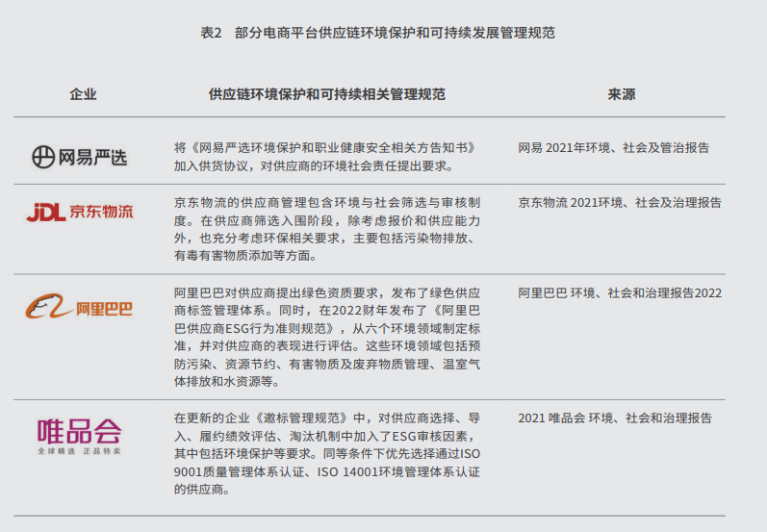Click the Vipshop (唯品会) logo
The height and width of the screenshot is (532, 767).
click(x=79, y=436)
